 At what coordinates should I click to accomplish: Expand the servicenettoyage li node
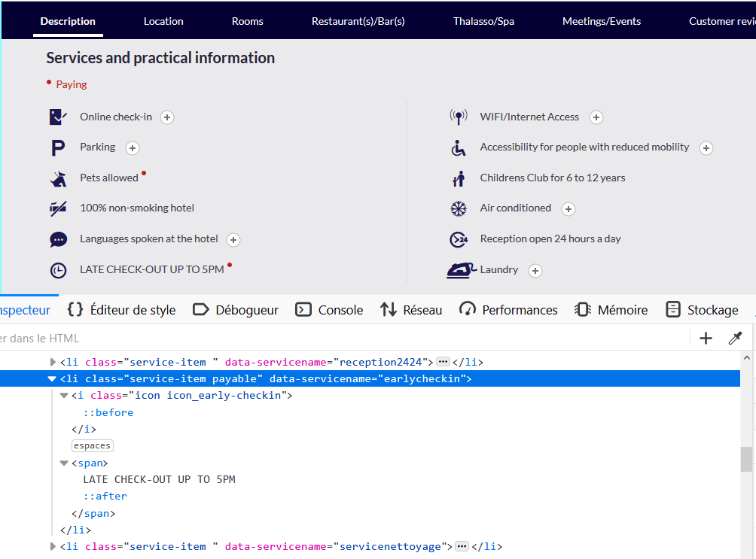[53, 546]
